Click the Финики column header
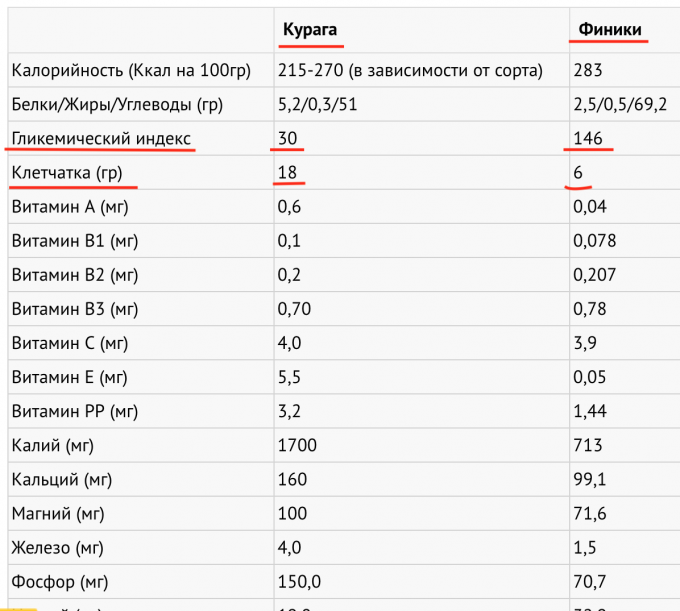 609,28
